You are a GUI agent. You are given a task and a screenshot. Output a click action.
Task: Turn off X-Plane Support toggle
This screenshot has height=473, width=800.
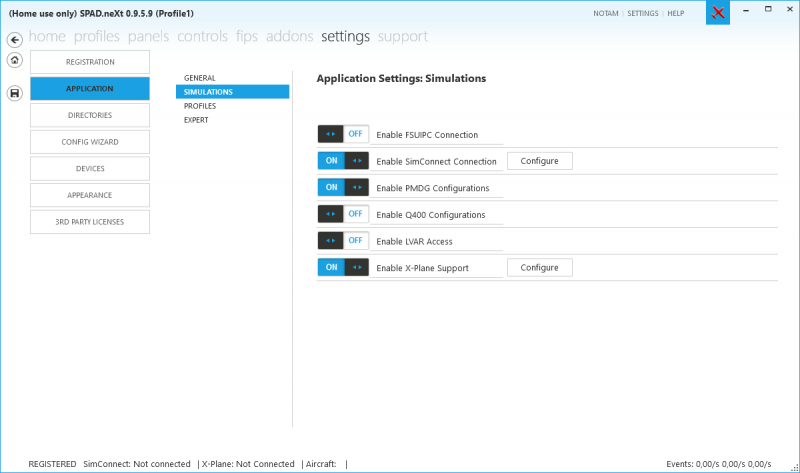(x=343, y=267)
